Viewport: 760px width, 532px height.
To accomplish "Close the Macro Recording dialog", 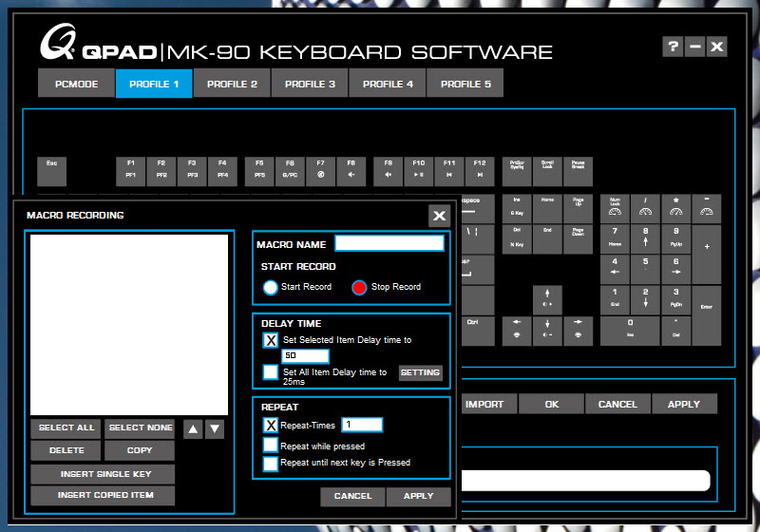I will (x=439, y=216).
